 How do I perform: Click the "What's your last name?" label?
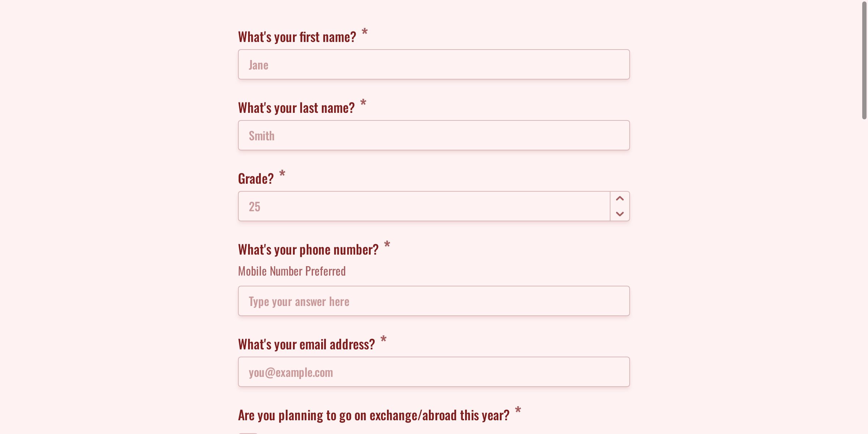coord(296,108)
